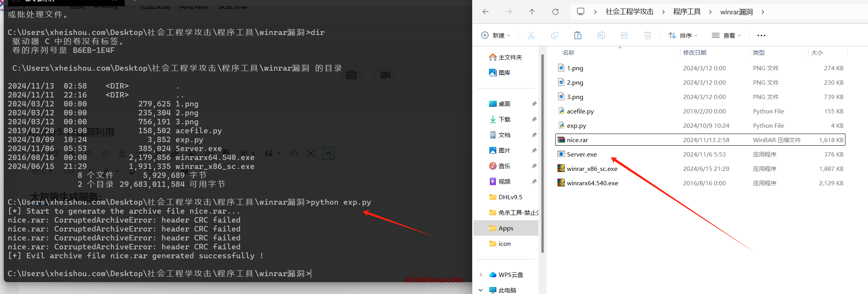Select 社会工程学攻击 breadcrumb segment

coord(630,12)
